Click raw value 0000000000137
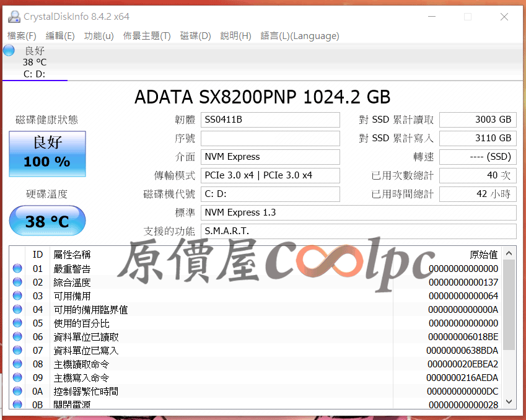Image resolution: width=526 pixels, height=420 pixels. (x=463, y=282)
